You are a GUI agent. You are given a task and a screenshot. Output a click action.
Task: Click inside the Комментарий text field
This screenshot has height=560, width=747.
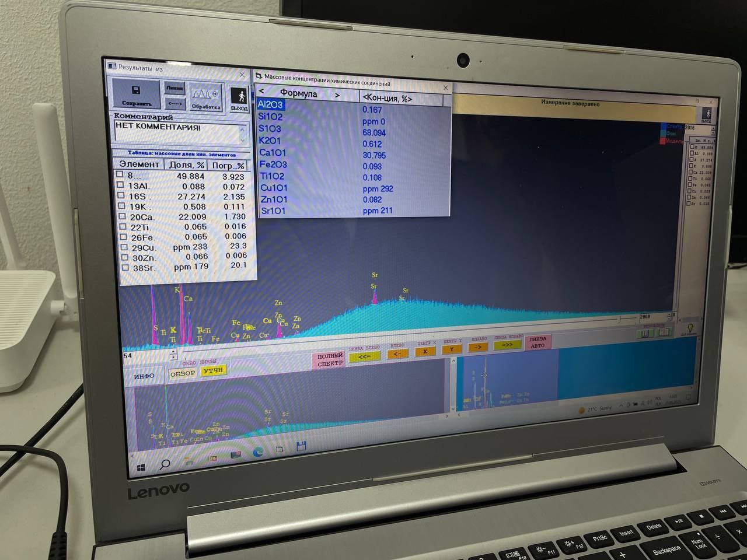[178, 134]
